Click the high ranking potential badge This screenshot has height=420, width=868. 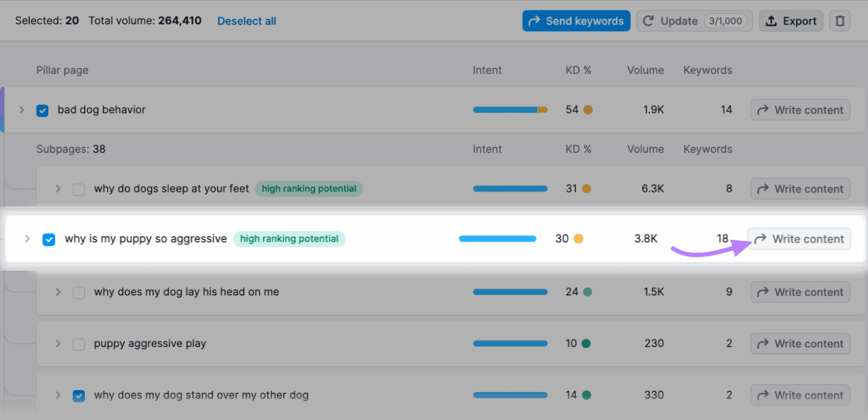click(289, 239)
